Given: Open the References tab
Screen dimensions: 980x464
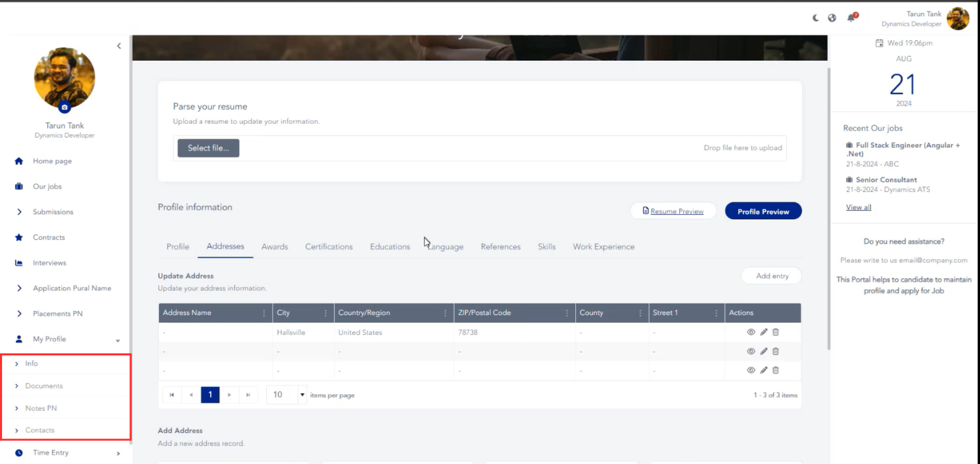Looking at the screenshot, I should click(501, 247).
